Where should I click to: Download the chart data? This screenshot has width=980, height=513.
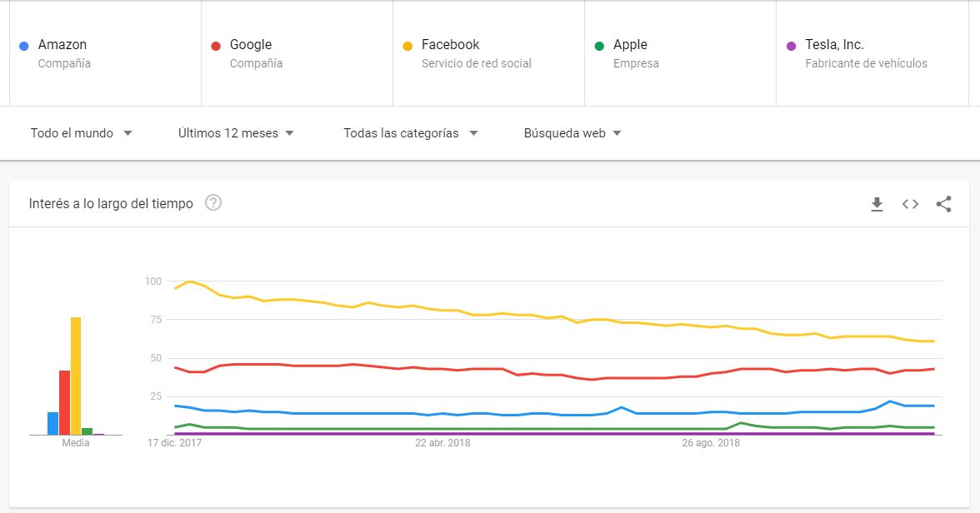coord(877,203)
